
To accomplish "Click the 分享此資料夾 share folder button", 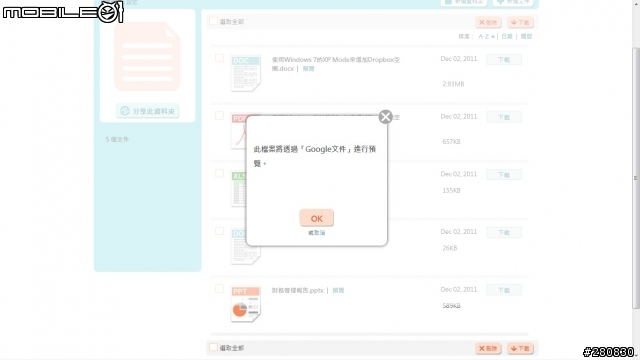I will 147,111.
